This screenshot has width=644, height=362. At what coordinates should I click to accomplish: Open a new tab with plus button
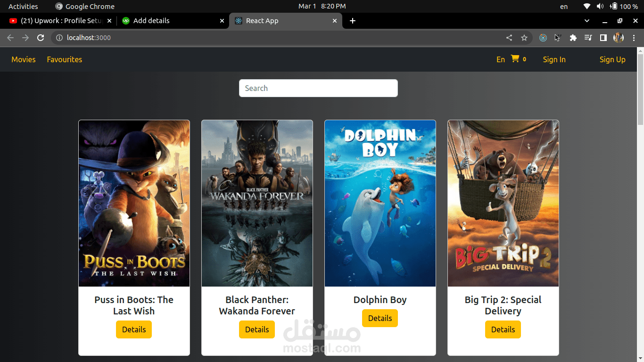(x=353, y=21)
